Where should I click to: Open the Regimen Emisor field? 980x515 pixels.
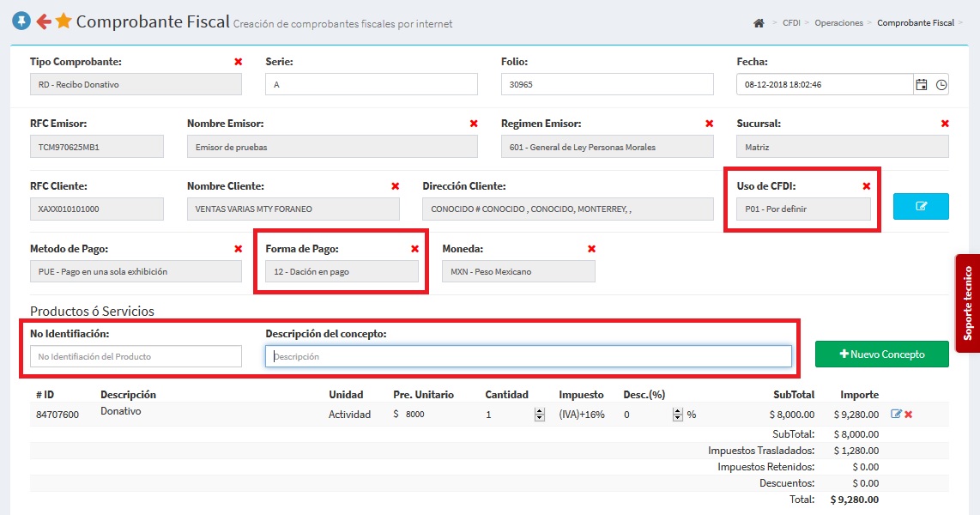pos(607,147)
